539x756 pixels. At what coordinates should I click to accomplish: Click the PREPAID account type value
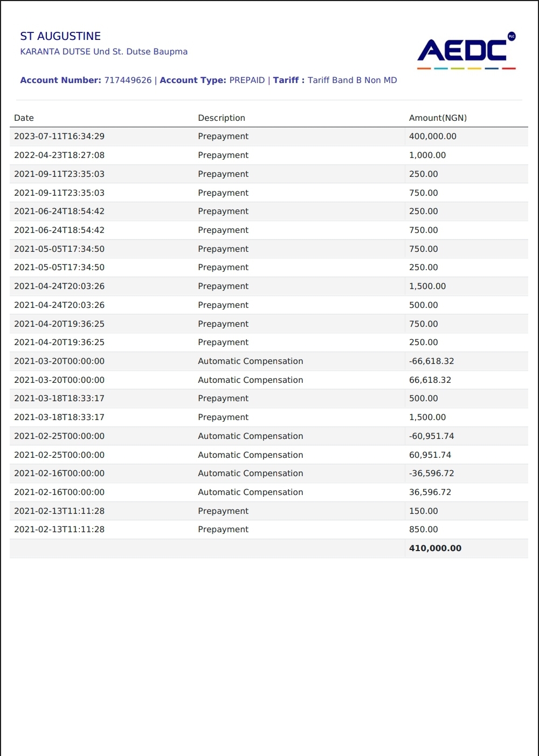(247, 80)
